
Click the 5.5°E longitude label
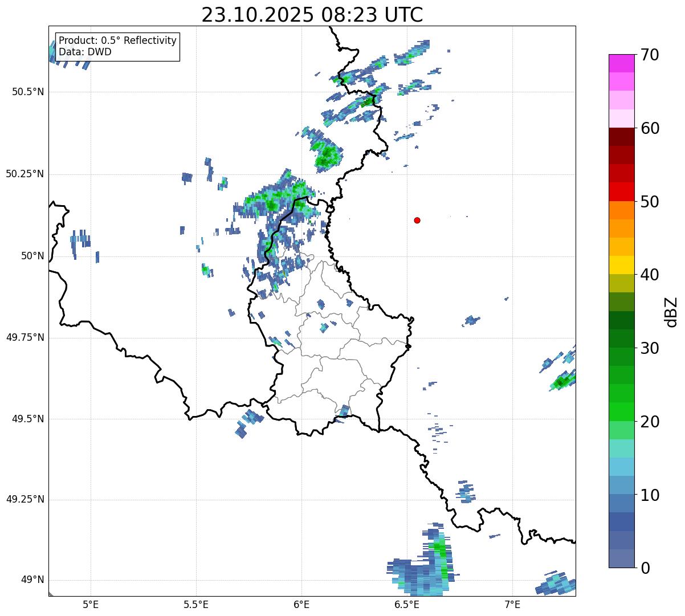[196, 605]
